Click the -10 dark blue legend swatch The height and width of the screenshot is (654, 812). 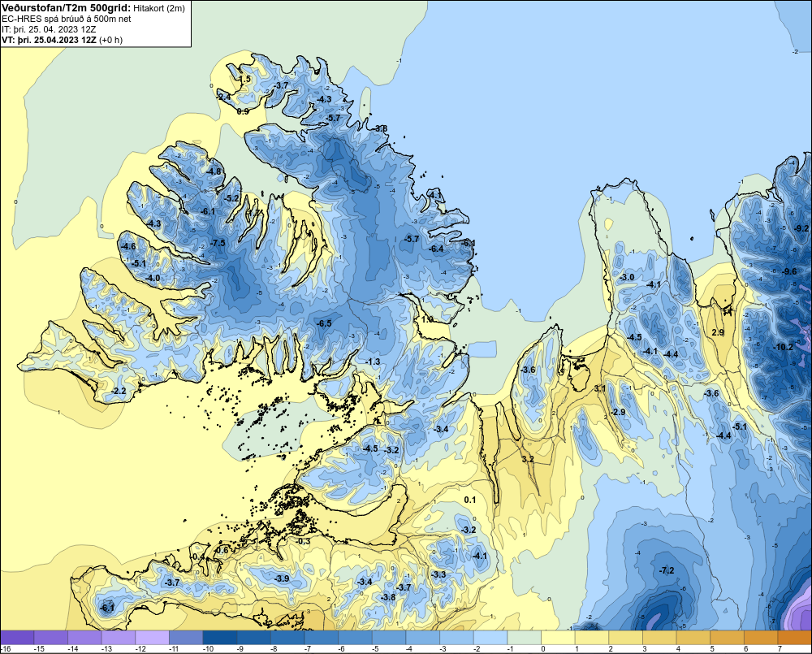pyautogui.click(x=219, y=638)
